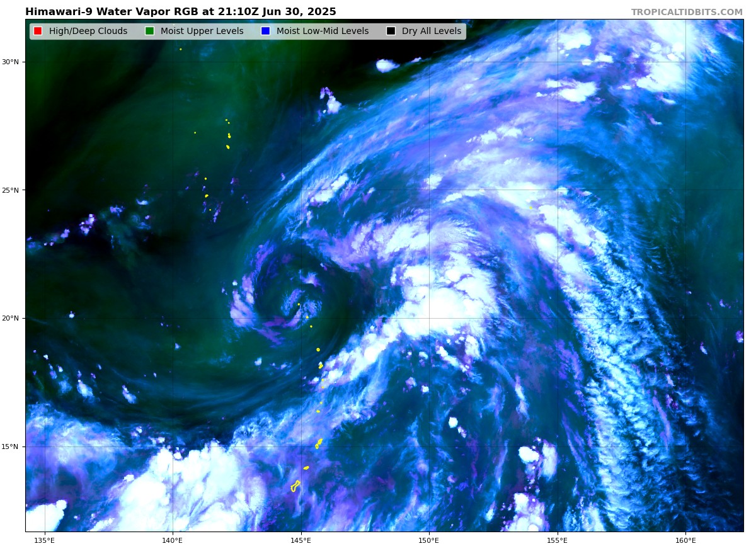Select the 'Moist Low-Mid Levels' legend label
Screen dimensions: 756x546
(323, 31)
